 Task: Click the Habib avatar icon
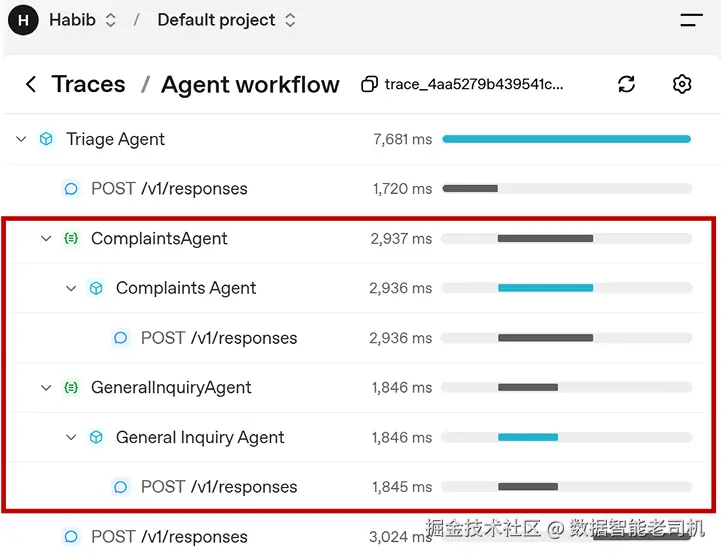(23, 20)
